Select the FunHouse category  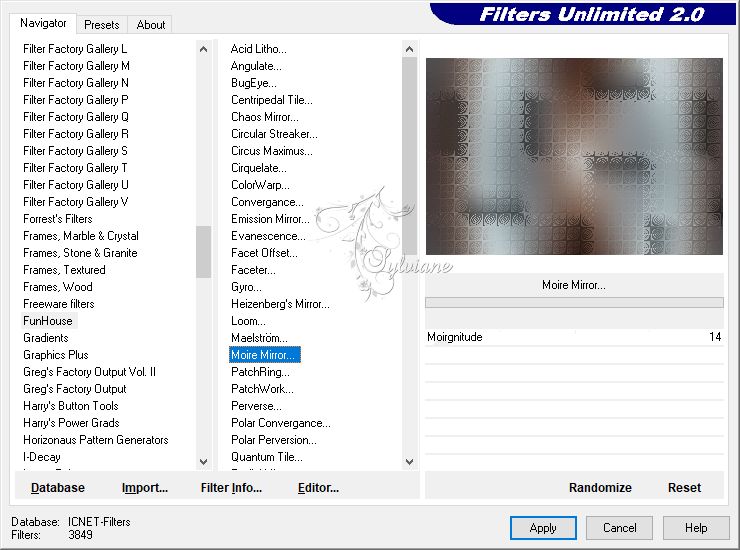point(48,321)
